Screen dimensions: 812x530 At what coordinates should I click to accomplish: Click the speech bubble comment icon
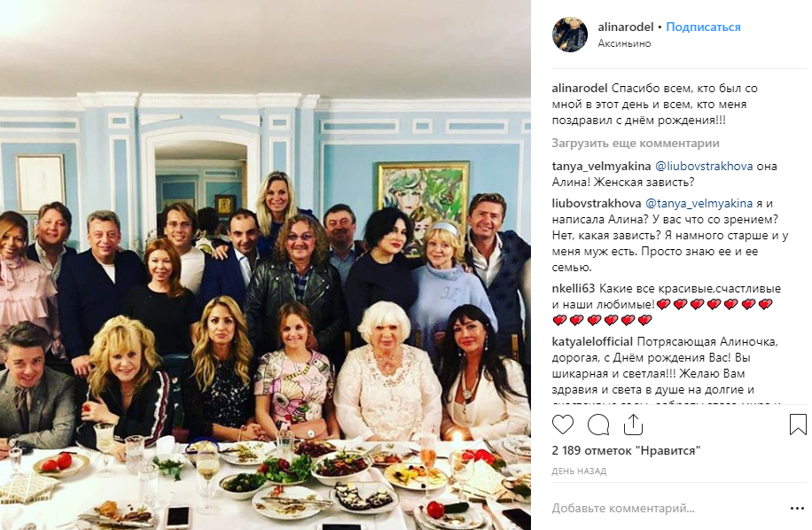598,425
